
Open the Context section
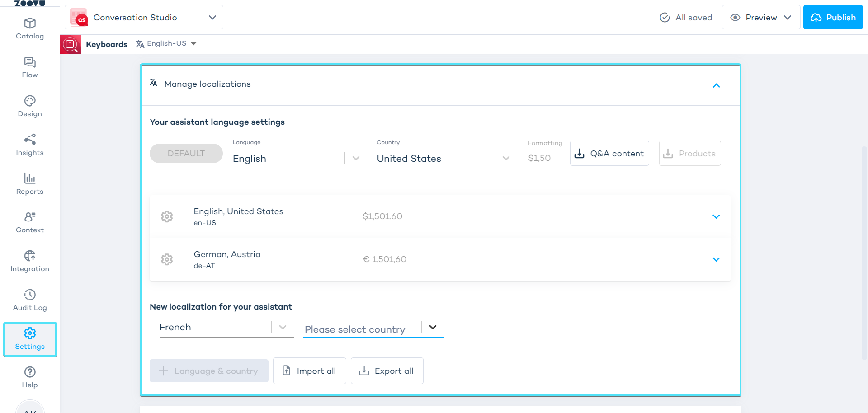30,223
